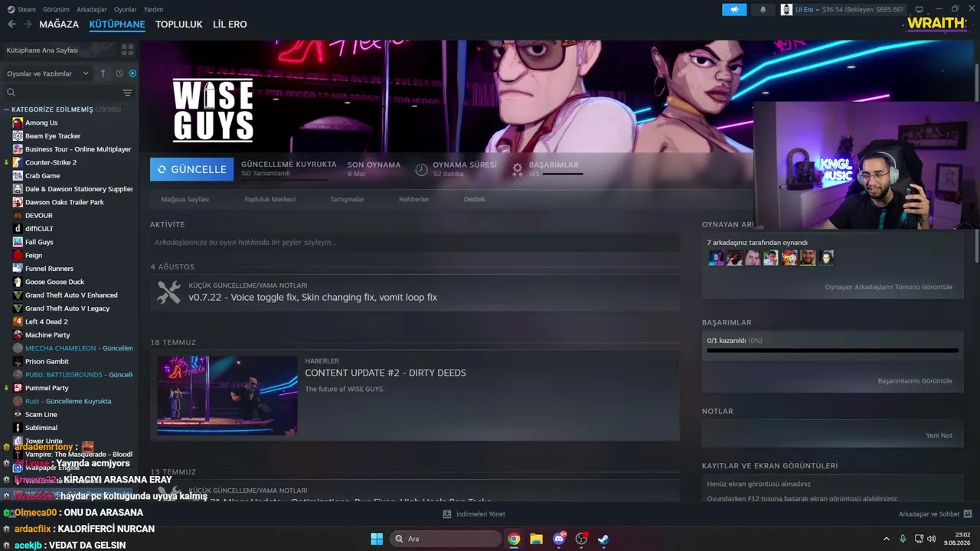Click the play time clock icon
Viewport: 980px width, 551px height.
point(421,169)
